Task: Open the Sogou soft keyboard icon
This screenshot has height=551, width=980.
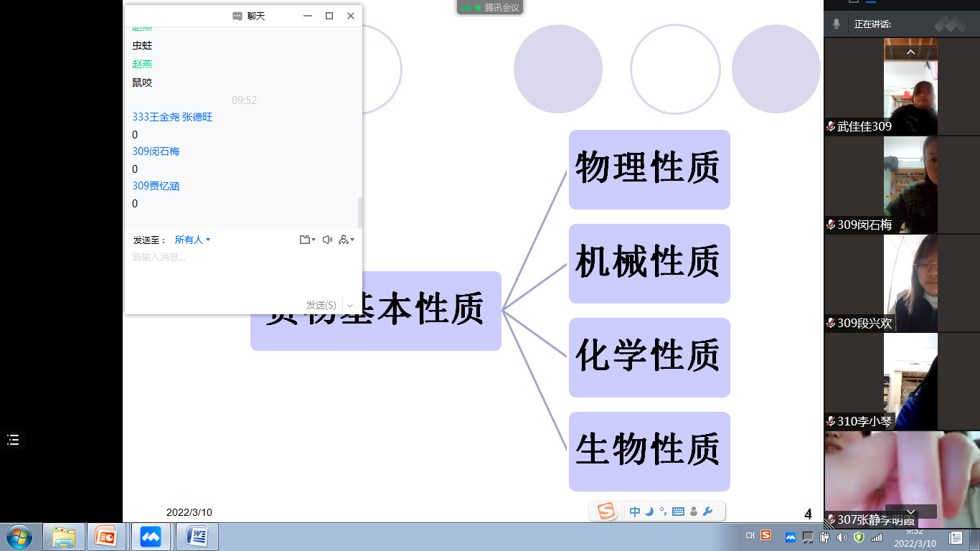Action: pos(678,512)
